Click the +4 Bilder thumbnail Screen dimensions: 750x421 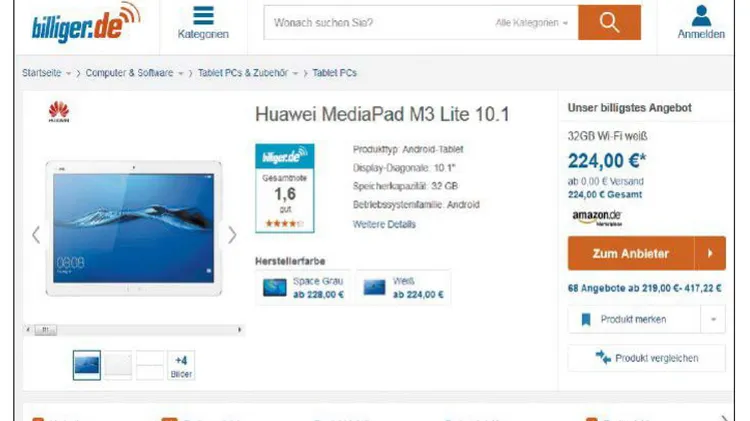(181, 366)
